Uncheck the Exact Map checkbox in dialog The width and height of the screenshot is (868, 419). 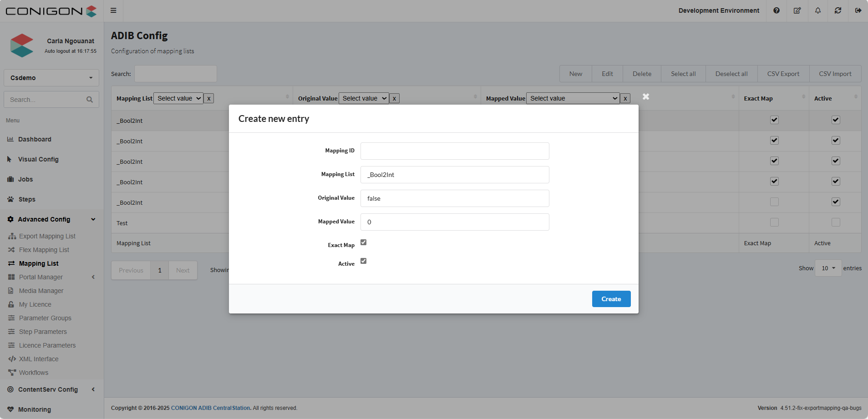coord(363,242)
